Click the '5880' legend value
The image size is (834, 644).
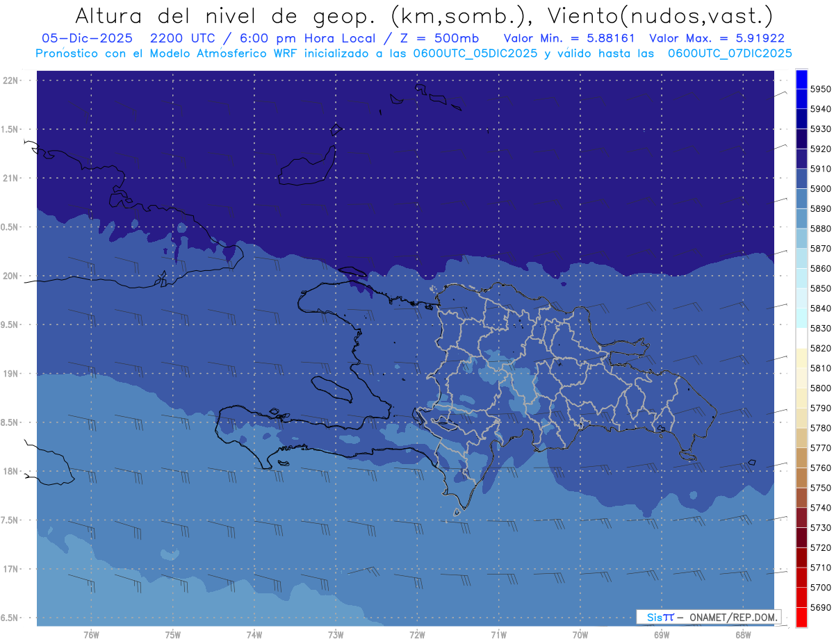[821, 229]
